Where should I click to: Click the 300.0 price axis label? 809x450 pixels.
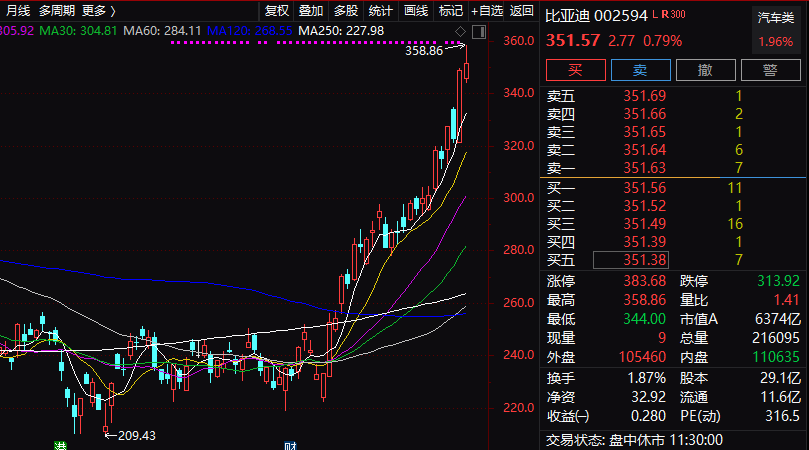(x=519, y=198)
